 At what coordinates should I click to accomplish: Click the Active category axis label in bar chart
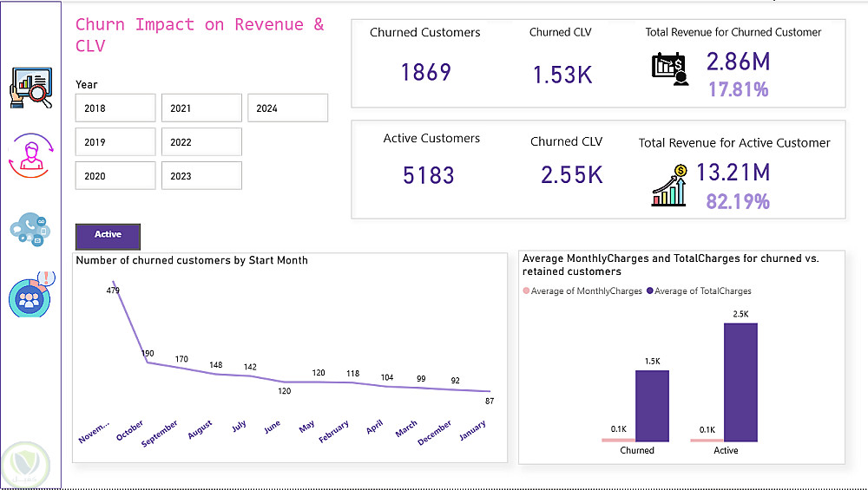point(726,450)
